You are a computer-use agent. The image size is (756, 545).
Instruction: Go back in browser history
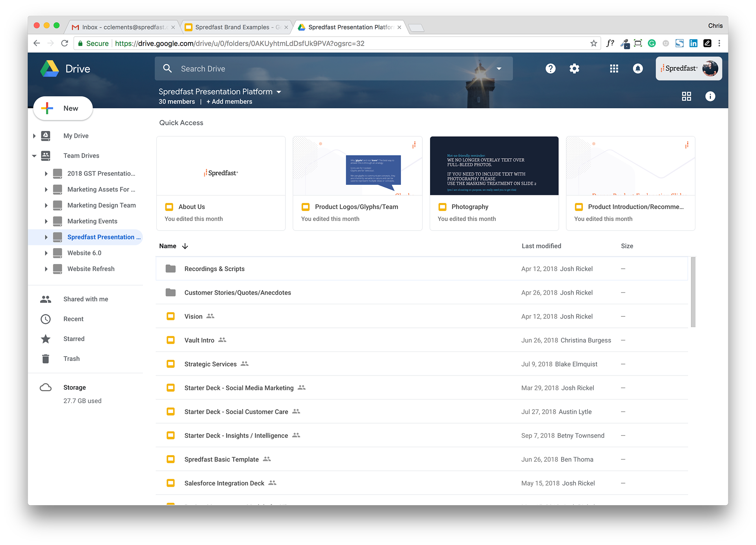(37, 43)
